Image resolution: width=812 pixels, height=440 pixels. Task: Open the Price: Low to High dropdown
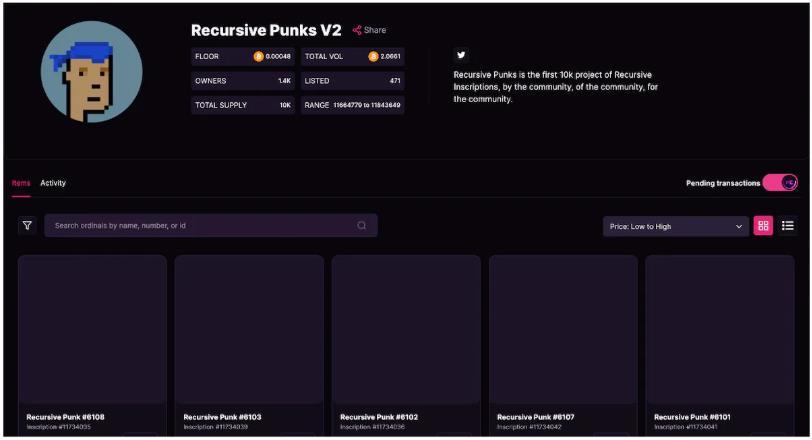click(676, 227)
